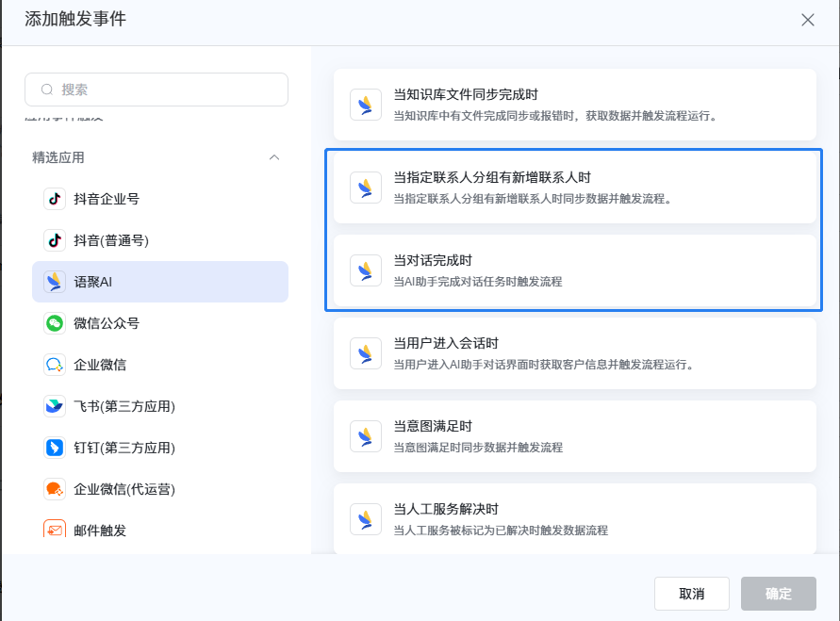Click the 钉钉(第三方应用) blue icon
This screenshot has width=840, height=621.
tap(55, 448)
